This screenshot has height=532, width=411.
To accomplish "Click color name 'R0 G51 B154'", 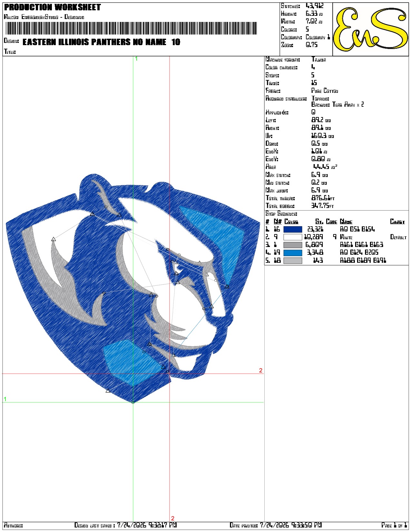I will coord(357,229).
